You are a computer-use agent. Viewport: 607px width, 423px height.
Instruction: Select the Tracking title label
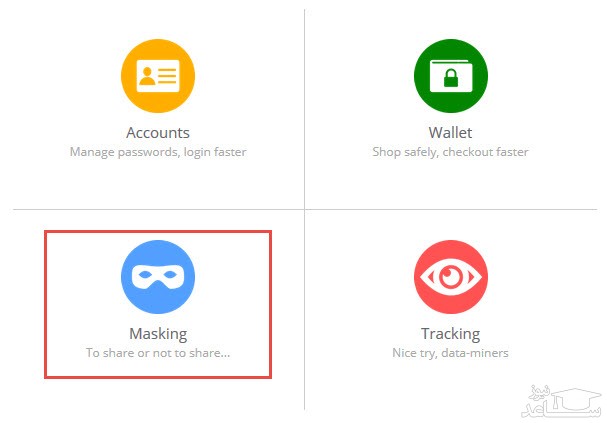click(451, 334)
